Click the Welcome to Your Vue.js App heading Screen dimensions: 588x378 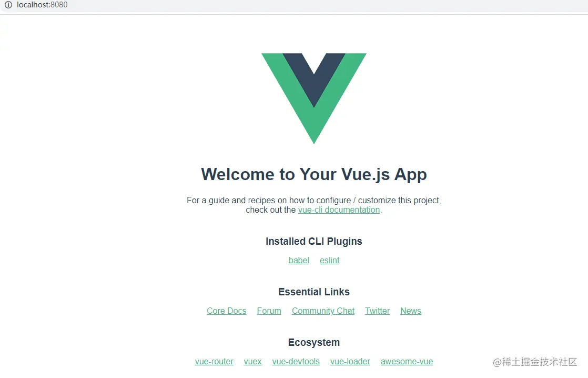pyautogui.click(x=314, y=175)
